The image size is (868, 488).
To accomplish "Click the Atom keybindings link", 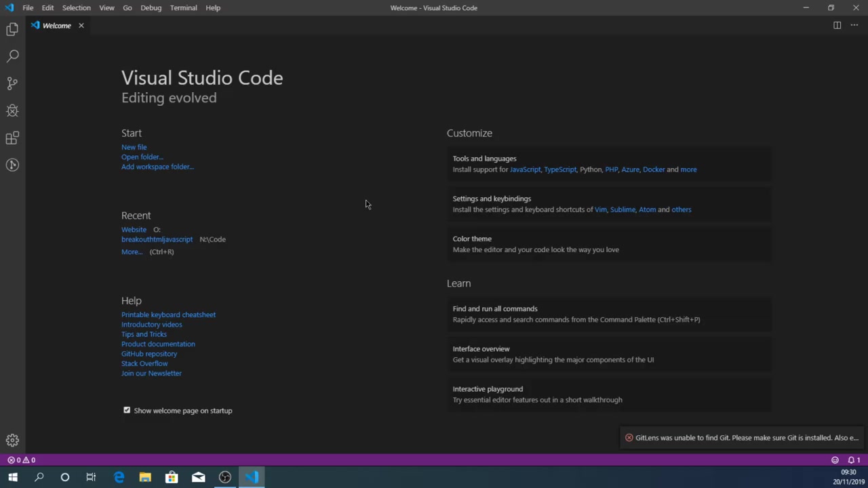I will [x=647, y=209].
